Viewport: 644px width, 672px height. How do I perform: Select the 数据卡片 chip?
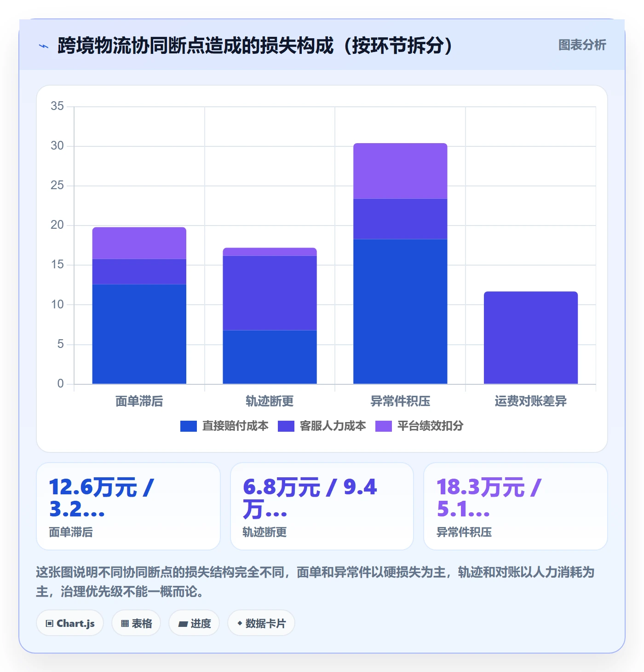pyautogui.click(x=261, y=623)
